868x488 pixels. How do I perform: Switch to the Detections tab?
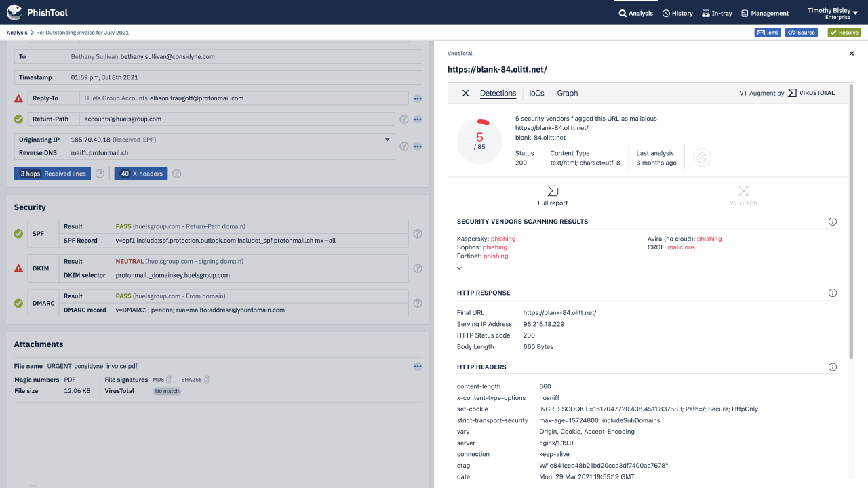[498, 94]
